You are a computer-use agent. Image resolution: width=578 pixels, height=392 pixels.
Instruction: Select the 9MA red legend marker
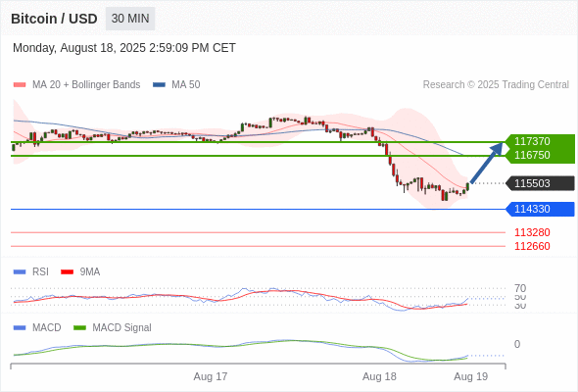click(67, 271)
